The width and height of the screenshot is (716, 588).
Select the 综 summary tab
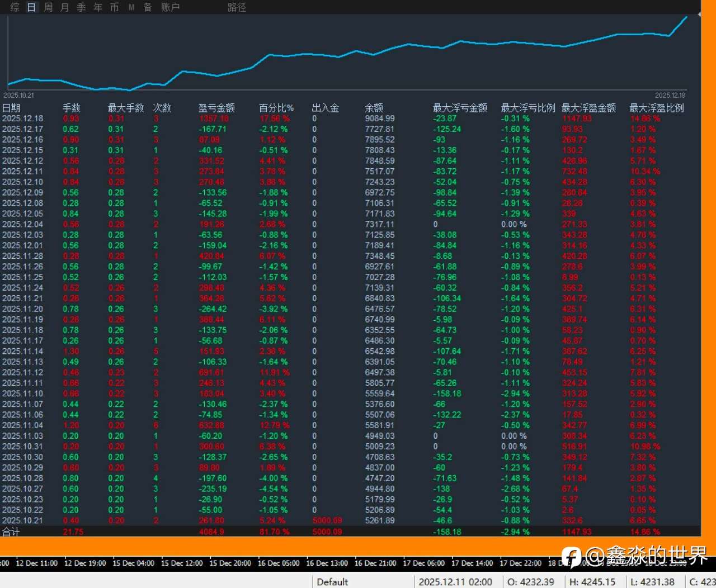tap(15, 7)
